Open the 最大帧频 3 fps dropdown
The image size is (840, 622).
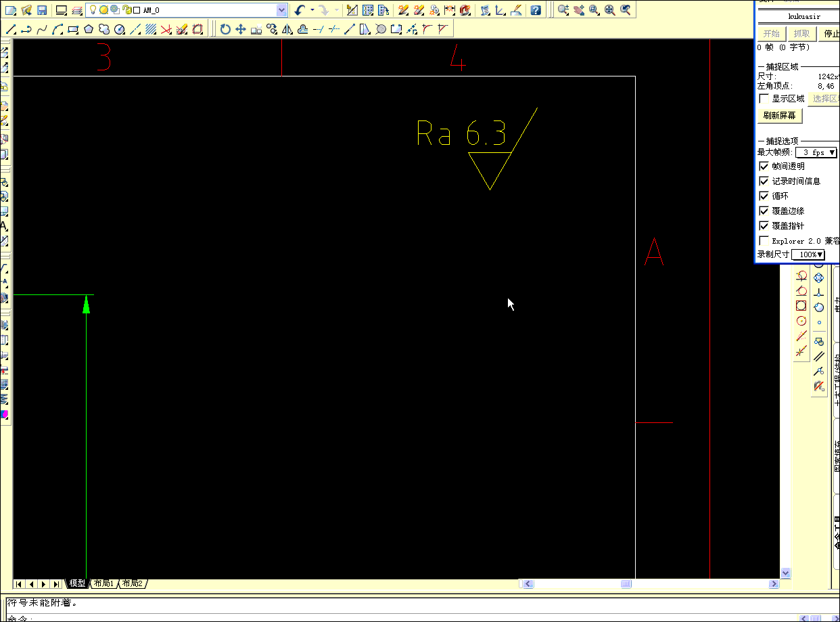pos(816,153)
